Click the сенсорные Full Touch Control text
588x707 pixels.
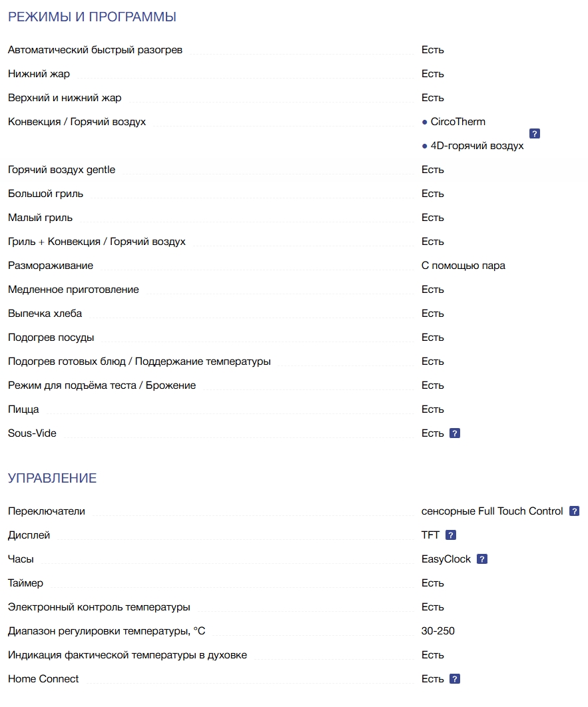pos(492,511)
